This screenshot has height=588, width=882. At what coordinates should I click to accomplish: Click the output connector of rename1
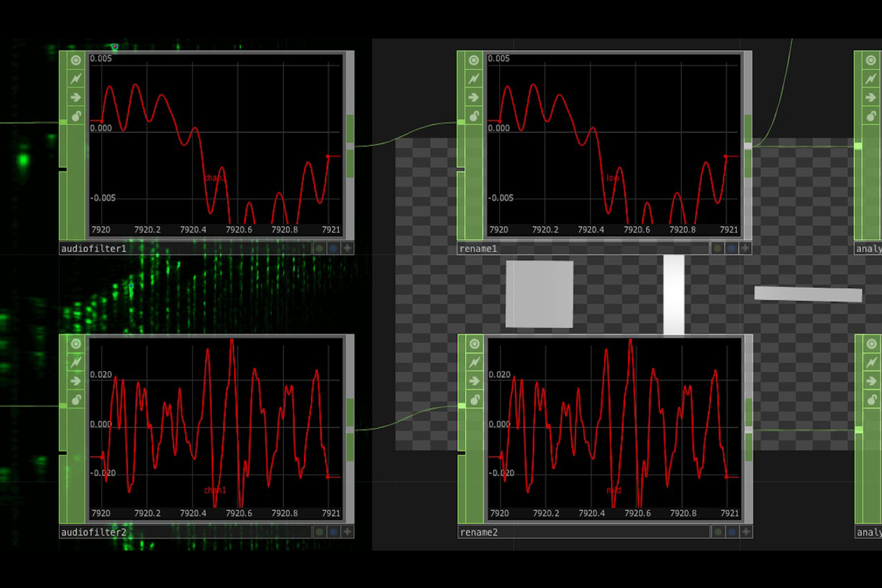[x=748, y=146]
